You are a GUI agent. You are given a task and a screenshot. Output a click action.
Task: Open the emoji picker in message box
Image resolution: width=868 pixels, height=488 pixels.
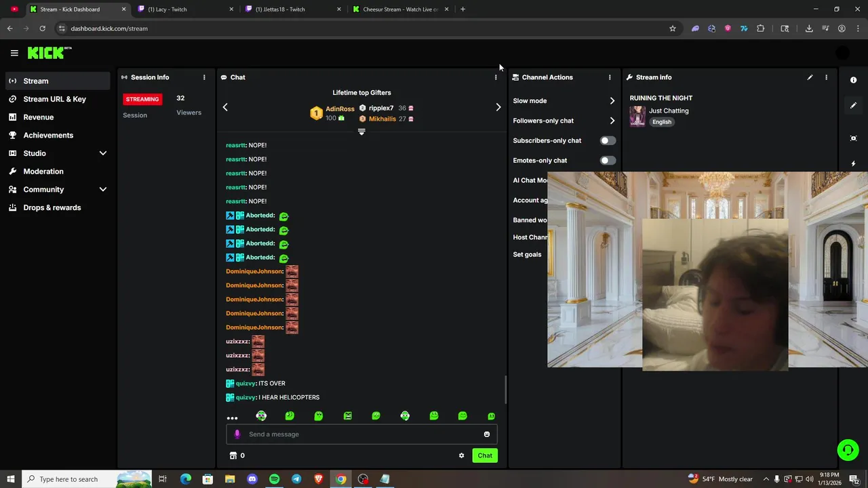486,434
